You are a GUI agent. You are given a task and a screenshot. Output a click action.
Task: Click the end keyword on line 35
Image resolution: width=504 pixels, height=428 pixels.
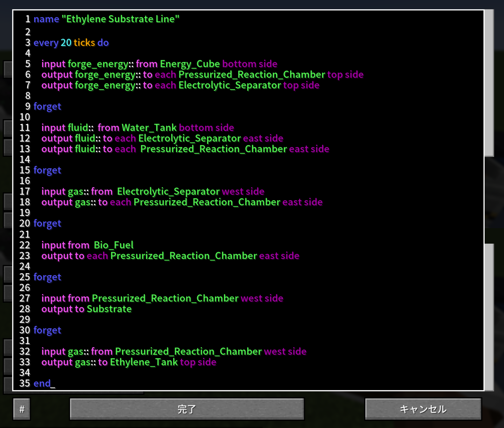(42, 384)
